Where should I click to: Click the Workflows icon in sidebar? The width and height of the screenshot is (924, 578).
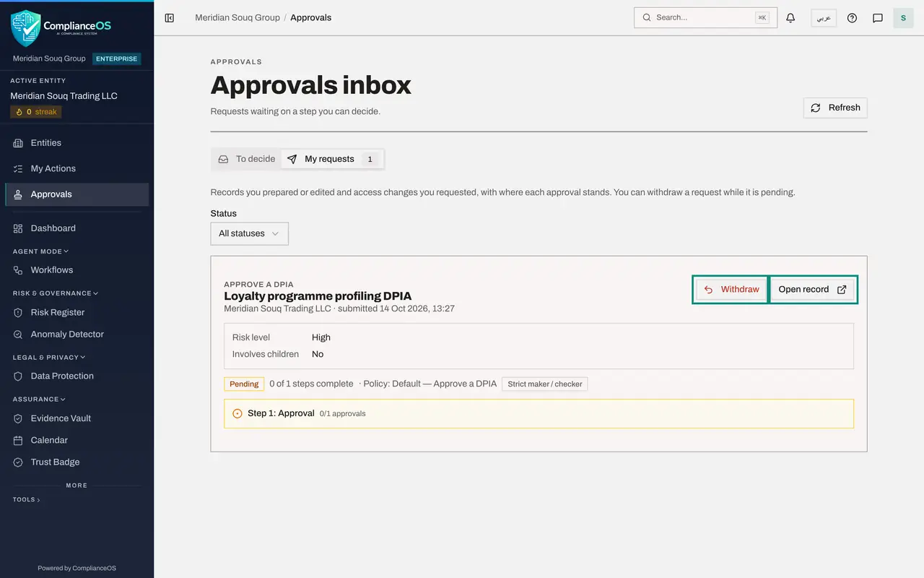pos(18,270)
